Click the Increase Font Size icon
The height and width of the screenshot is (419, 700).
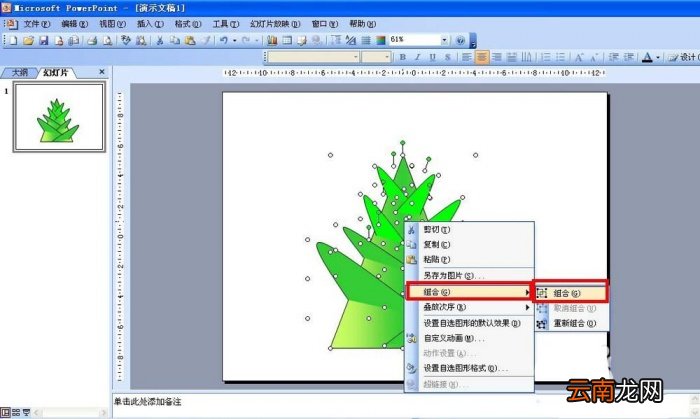(579, 57)
